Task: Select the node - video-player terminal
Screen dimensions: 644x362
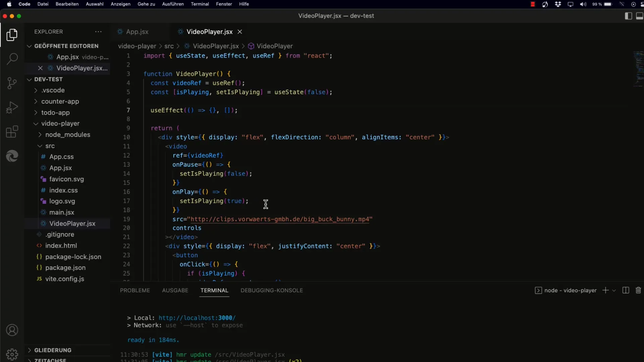Action: point(566,290)
